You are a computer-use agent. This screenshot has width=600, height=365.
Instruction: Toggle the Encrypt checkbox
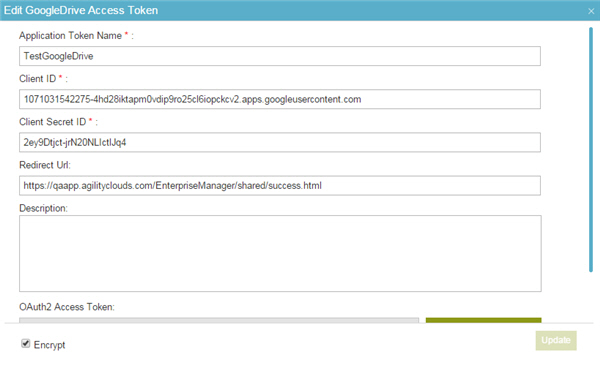[26, 344]
